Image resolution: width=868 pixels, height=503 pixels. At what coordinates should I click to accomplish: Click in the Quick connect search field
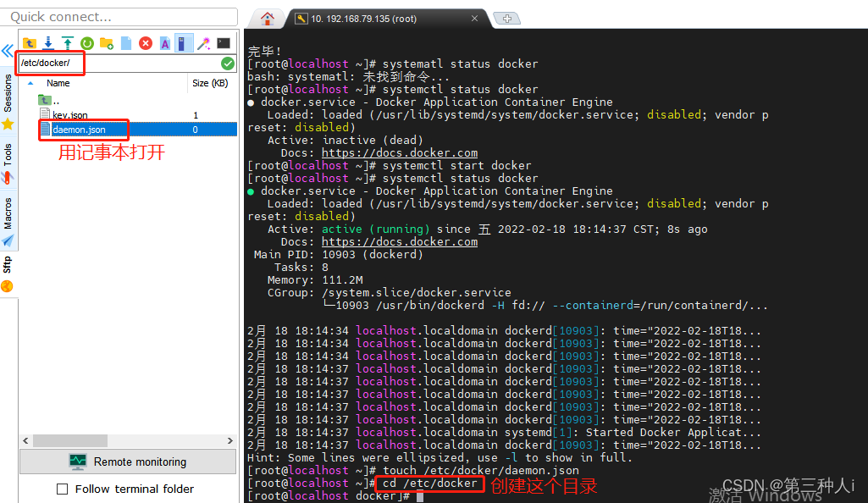(x=119, y=17)
